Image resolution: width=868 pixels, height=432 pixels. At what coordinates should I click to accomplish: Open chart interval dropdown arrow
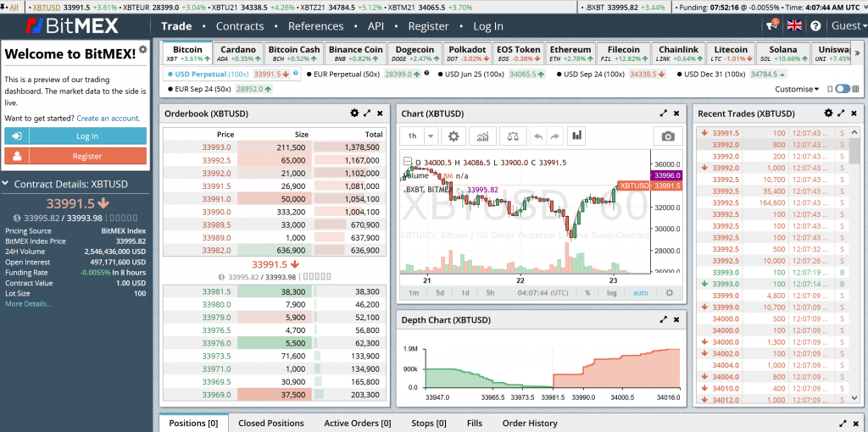(x=431, y=136)
